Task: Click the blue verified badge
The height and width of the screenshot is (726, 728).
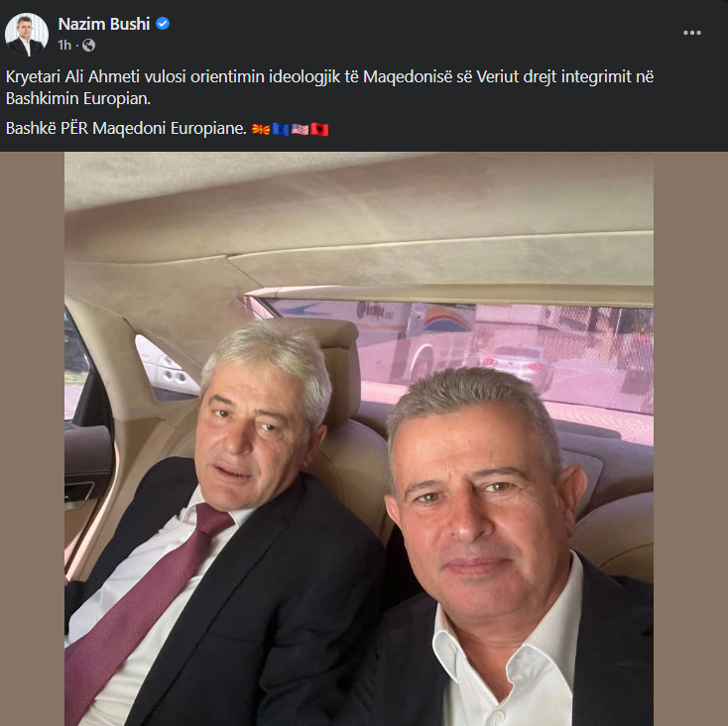Action: (163, 24)
